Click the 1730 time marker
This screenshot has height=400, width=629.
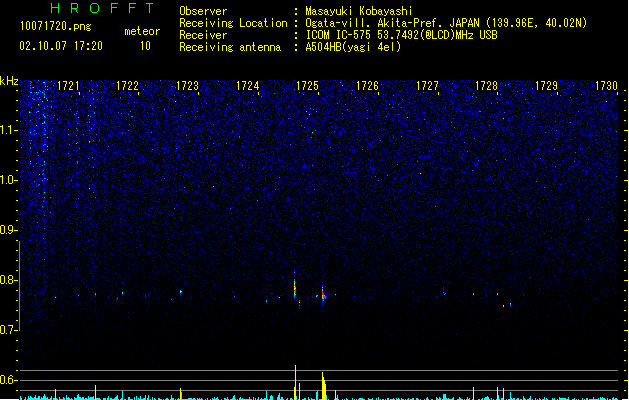(607, 86)
